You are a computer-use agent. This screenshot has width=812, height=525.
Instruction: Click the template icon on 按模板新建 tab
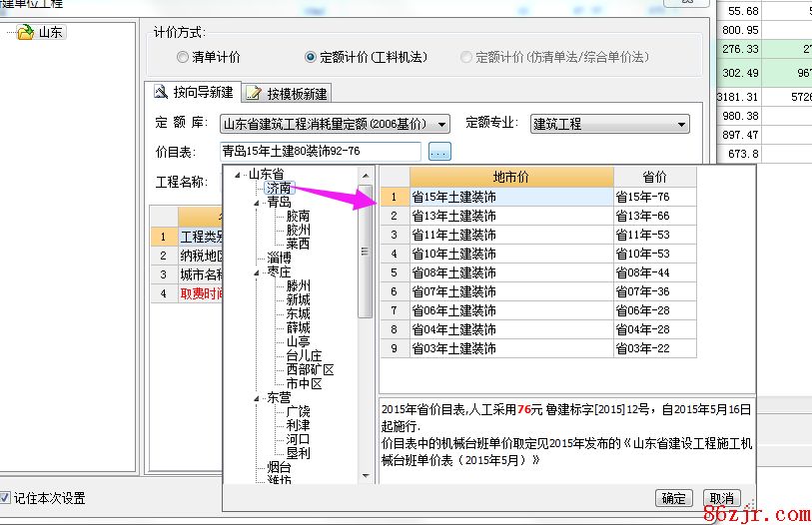tap(254, 94)
